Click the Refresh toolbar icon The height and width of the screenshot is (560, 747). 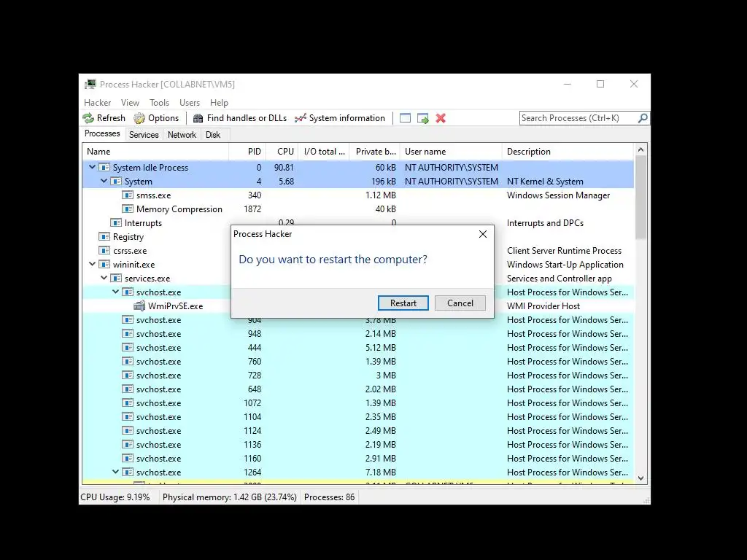point(88,118)
